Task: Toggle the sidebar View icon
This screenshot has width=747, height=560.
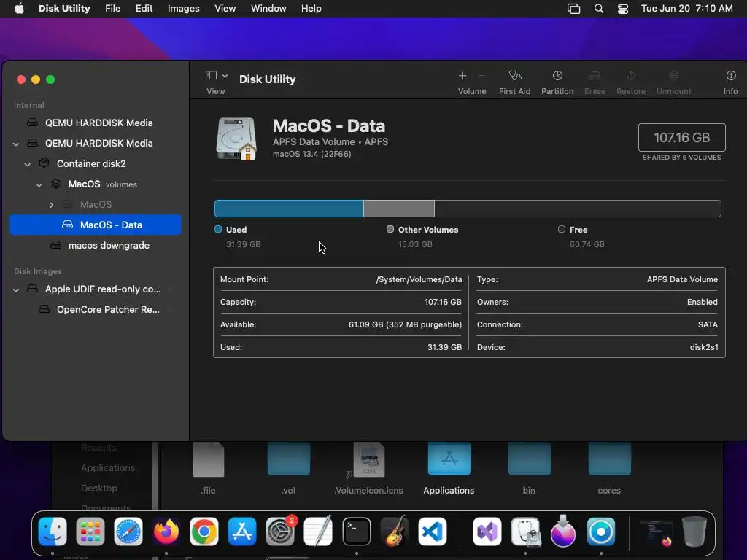Action: point(211,76)
